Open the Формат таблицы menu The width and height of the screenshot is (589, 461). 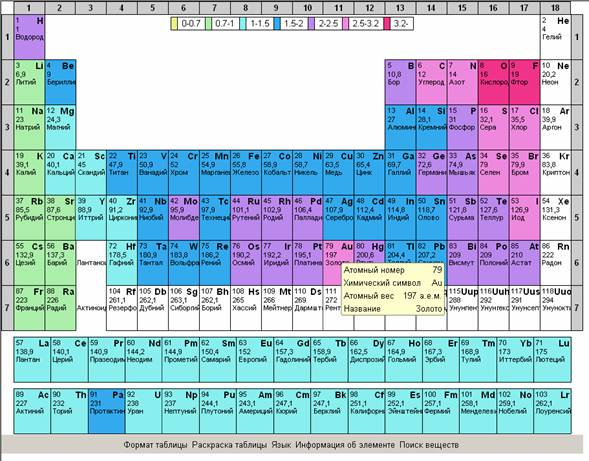point(155,445)
